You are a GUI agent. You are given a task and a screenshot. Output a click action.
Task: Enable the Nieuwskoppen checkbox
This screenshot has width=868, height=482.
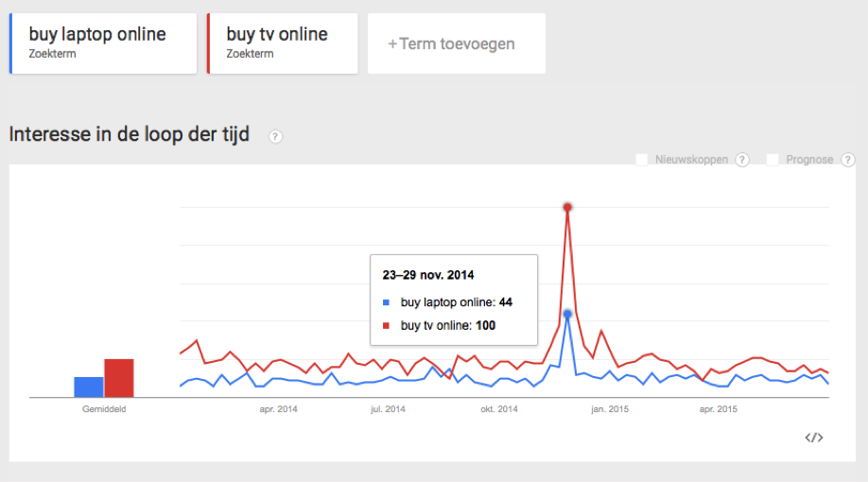(x=642, y=160)
